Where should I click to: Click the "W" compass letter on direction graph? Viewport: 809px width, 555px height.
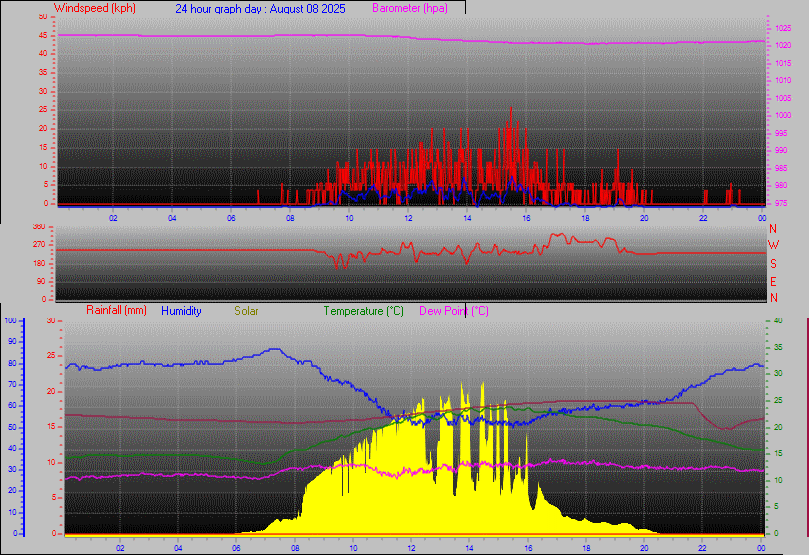773,245
